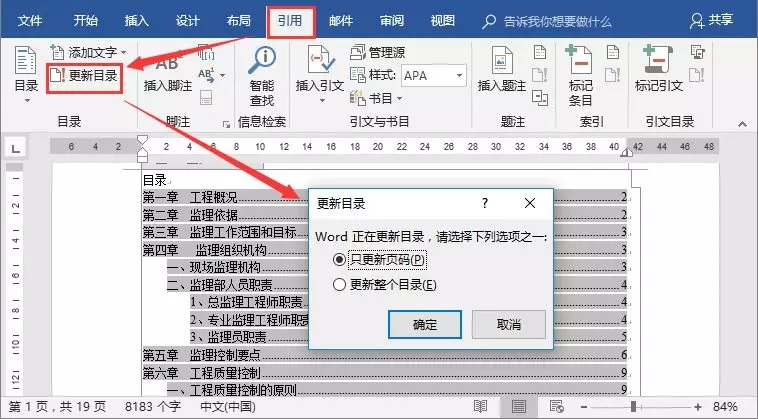Click 确定 to confirm update

(425, 324)
